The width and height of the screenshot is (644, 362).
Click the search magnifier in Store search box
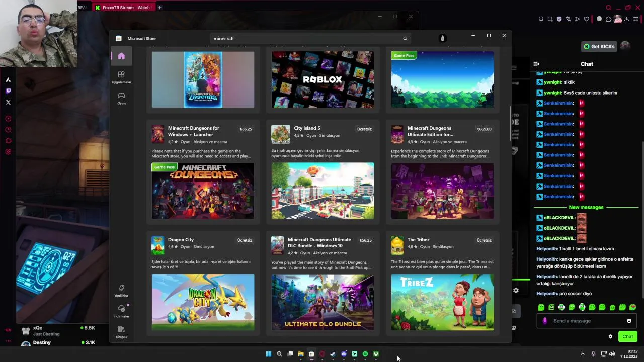(405, 38)
